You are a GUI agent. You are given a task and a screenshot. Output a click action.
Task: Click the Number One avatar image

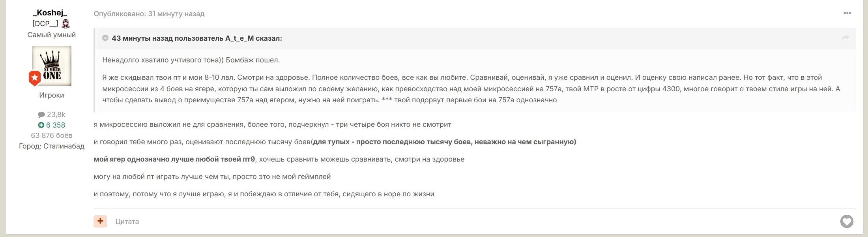52,66
